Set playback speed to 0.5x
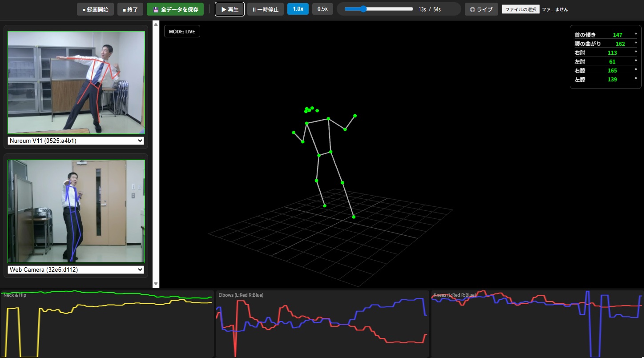This screenshot has width=644, height=358. click(322, 9)
